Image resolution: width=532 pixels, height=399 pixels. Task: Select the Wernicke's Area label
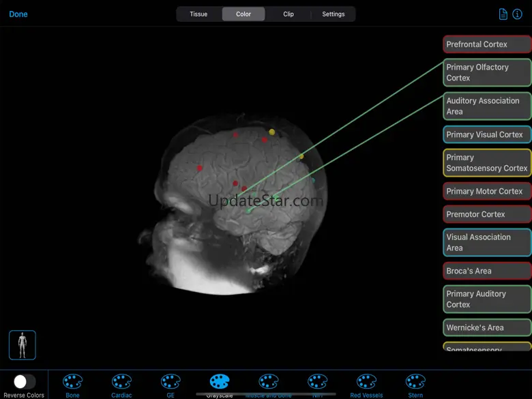[487, 327]
